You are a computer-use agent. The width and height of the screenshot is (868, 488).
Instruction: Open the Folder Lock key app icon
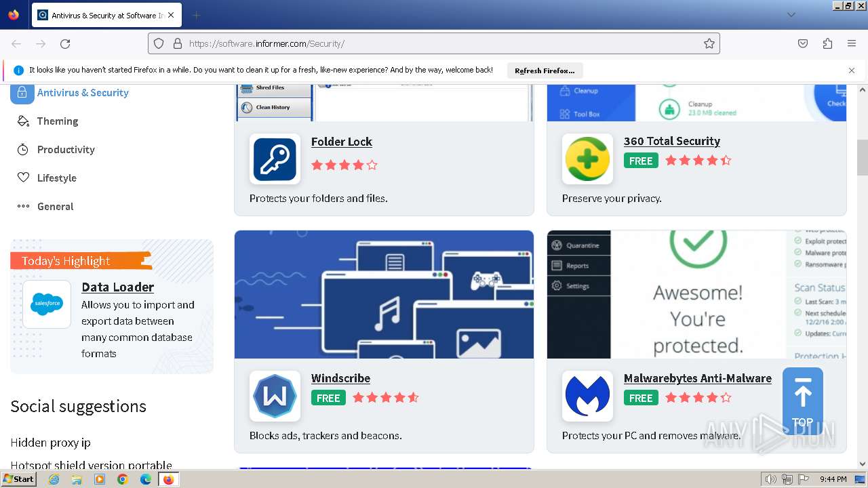point(275,159)
